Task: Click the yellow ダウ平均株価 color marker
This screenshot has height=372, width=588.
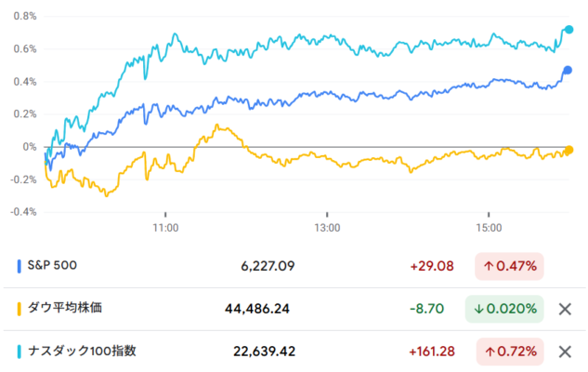Action: (20, 309)
